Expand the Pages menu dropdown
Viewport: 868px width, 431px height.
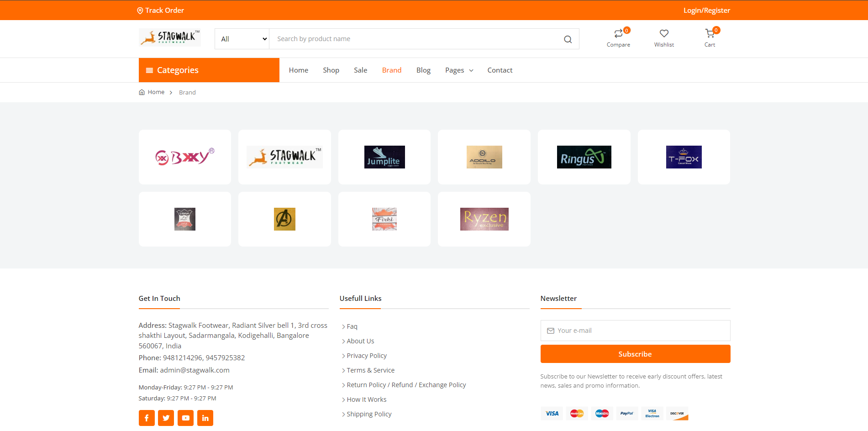pos(459,70)
